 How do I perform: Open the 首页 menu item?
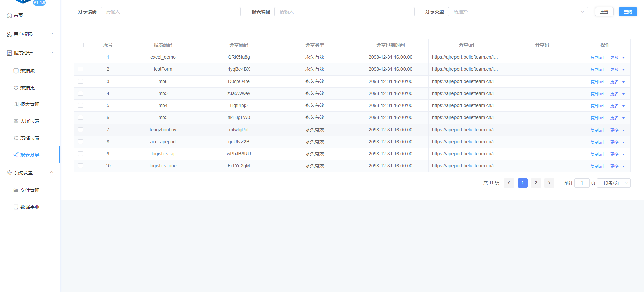pos(30,15)
